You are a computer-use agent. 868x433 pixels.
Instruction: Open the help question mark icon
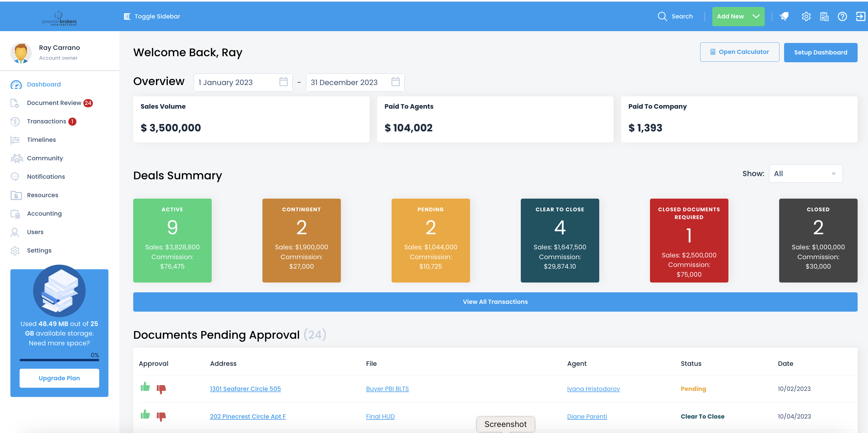click(842, 16)
